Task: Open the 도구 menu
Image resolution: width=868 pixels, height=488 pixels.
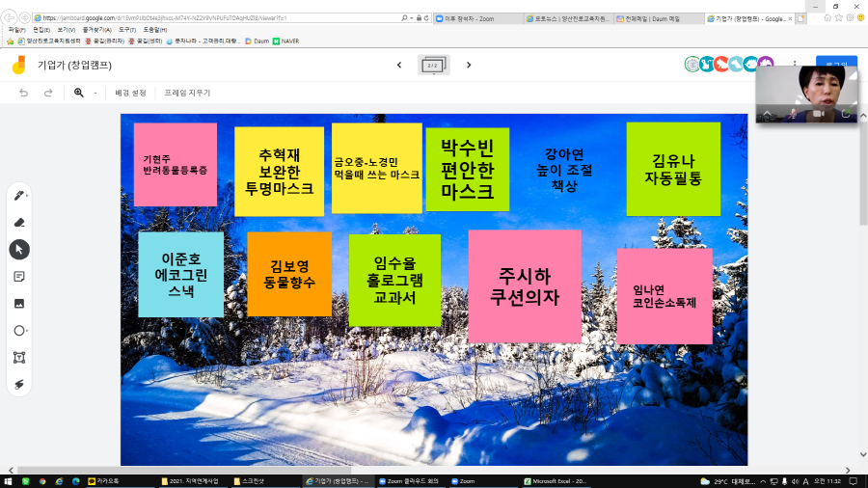Action: pos(127,30)
